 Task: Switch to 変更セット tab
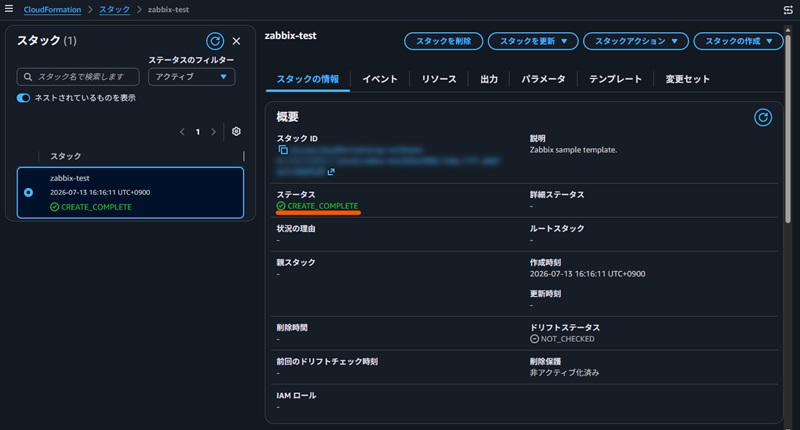[687, 79]
